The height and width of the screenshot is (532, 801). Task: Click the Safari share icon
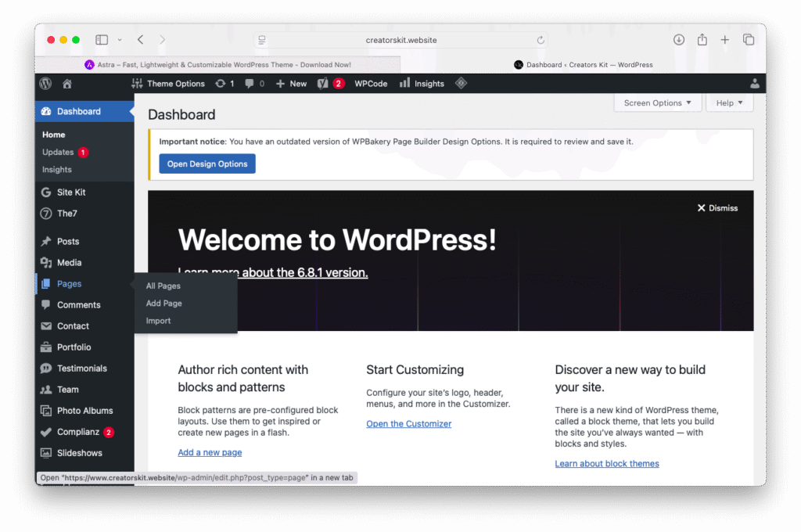coord(702,39)
